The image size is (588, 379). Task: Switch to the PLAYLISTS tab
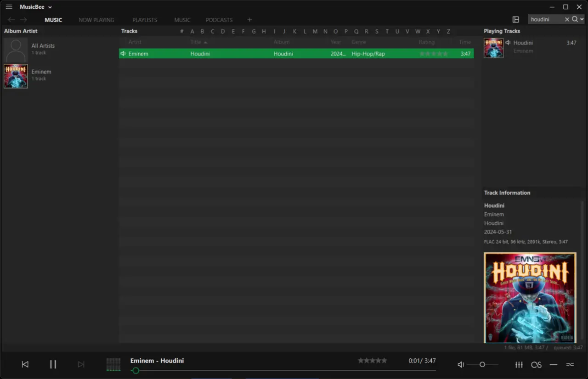point(145,20)
